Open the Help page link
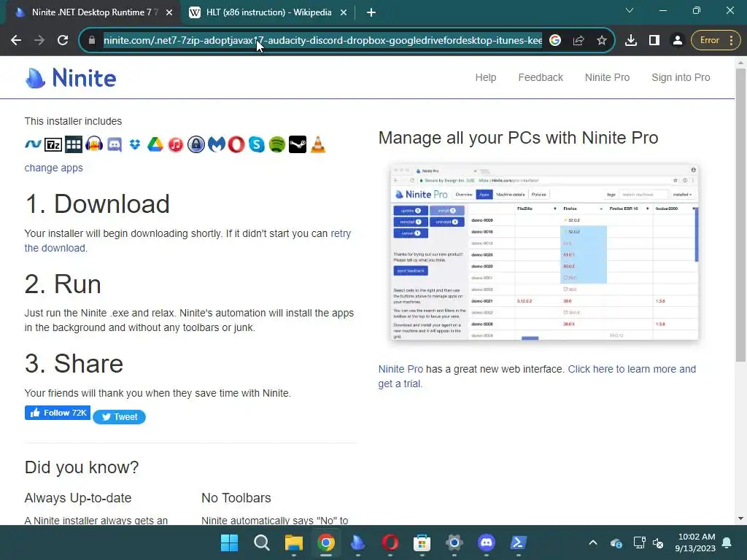Screen dimensions: 747x560 click(485, 77)
